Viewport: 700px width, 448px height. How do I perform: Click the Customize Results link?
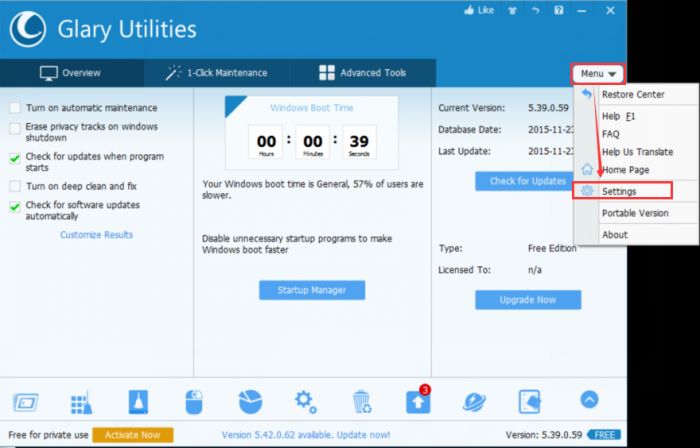point(96,235)
